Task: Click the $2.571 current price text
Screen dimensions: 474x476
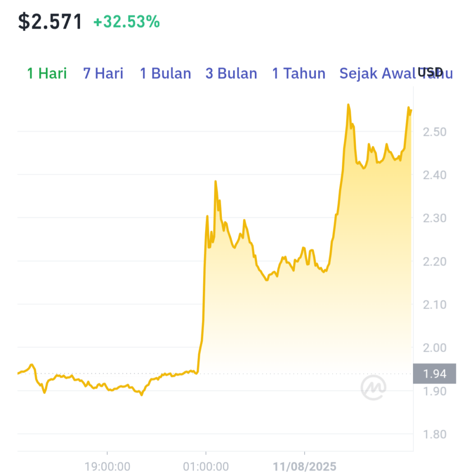Action: pyautogui.click(x=50, y=22)
